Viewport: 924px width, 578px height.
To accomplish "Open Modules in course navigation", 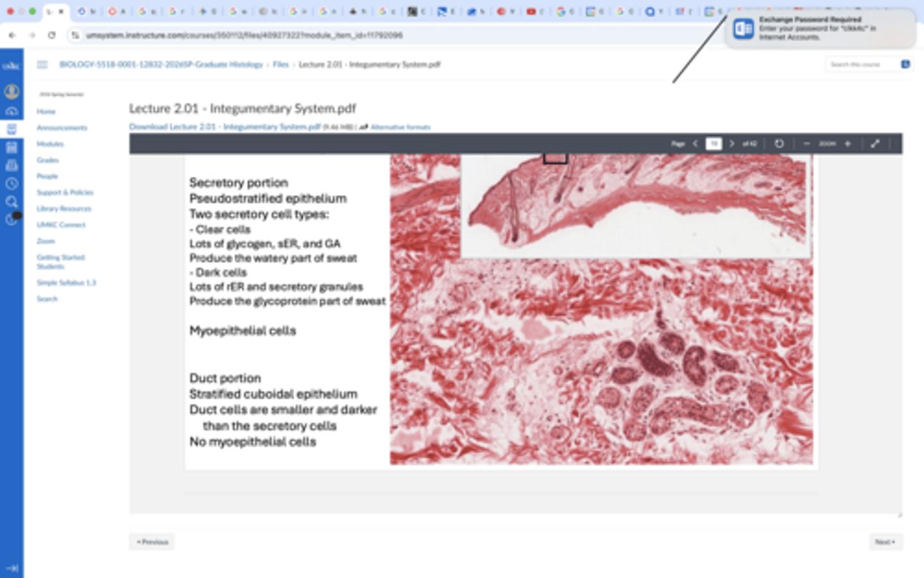I will point(50,144).
